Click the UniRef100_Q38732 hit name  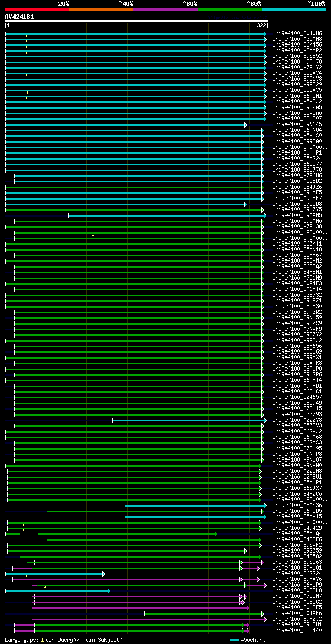pos(297,295)
